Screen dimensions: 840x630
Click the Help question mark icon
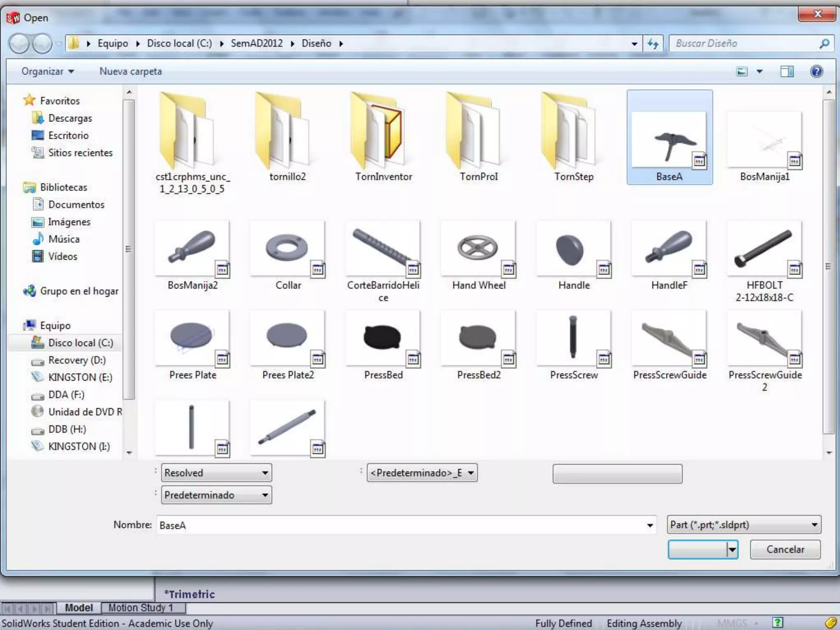[816, 71]
